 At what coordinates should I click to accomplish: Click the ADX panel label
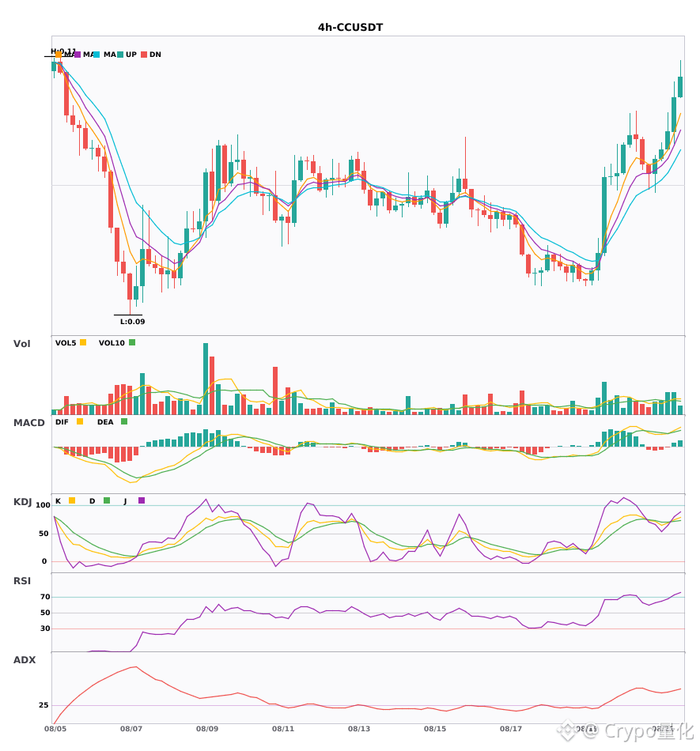coord(25,660)
